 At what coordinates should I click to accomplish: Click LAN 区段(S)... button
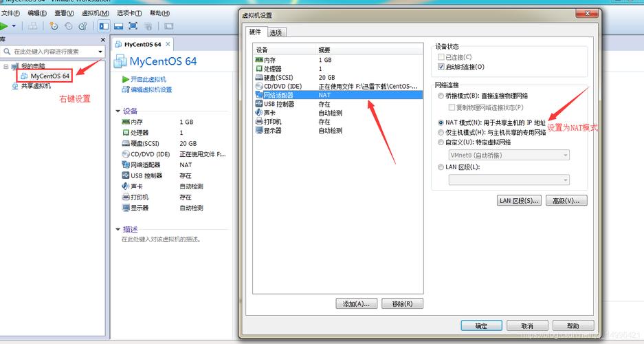coord(519,201)
